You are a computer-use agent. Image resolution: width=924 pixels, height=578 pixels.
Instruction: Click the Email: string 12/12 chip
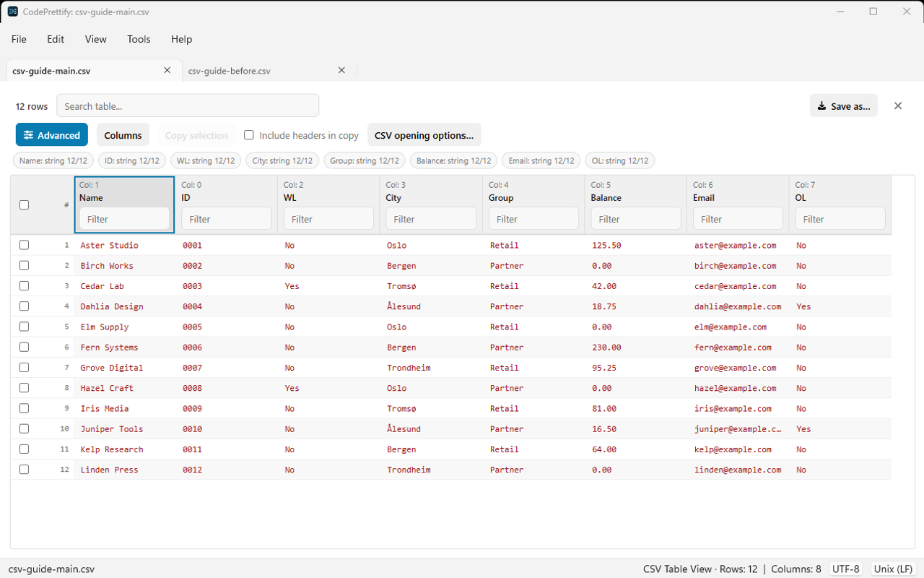[x=541, y=160]
